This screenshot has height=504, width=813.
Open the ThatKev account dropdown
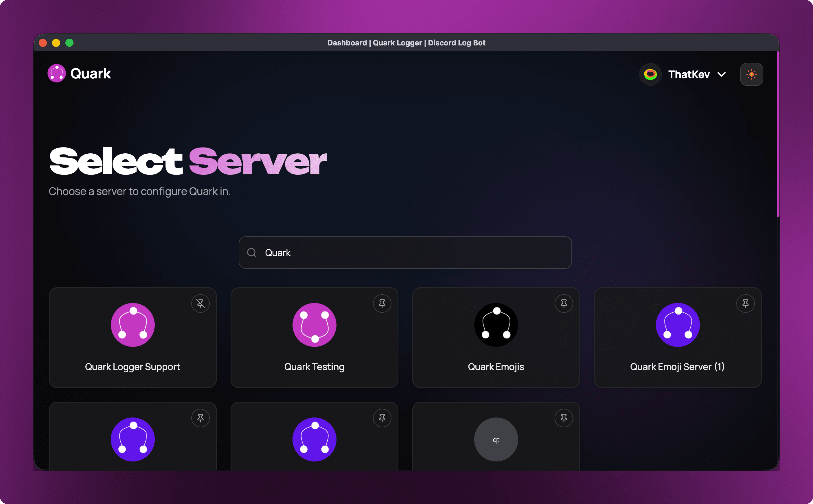click(721, 74)
